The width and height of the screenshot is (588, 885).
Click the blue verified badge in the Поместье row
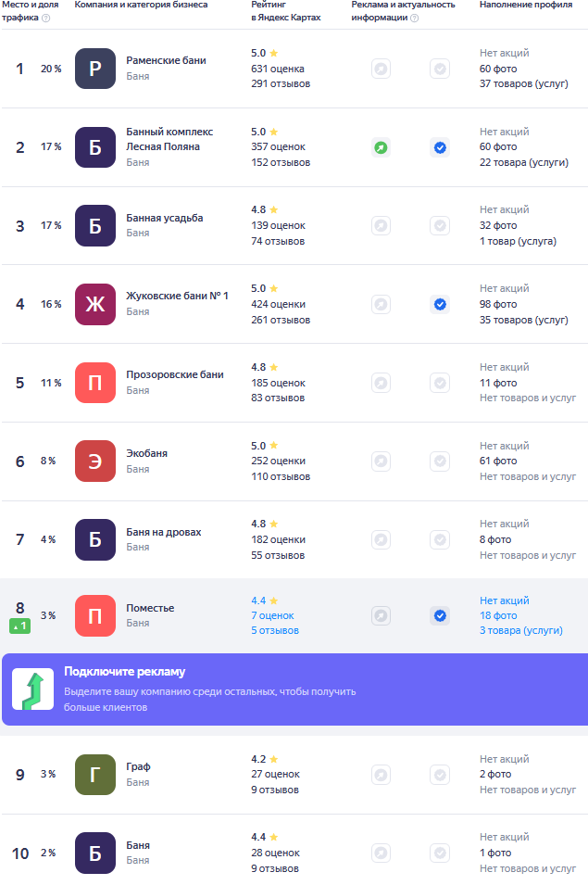(x=440, y=615)
